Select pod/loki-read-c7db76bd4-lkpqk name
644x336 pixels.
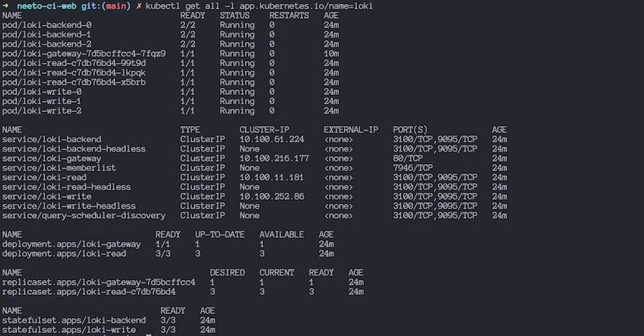pyautogui.click(x=74, y=72)
